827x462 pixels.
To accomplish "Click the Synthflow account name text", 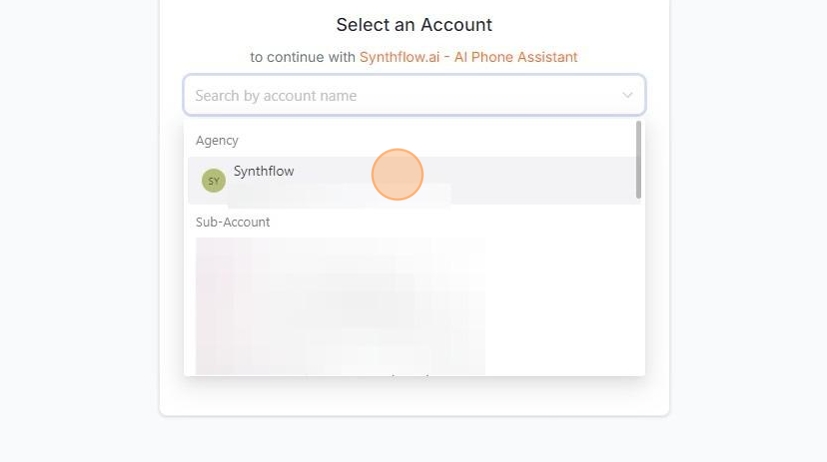I will click(264, 171).
